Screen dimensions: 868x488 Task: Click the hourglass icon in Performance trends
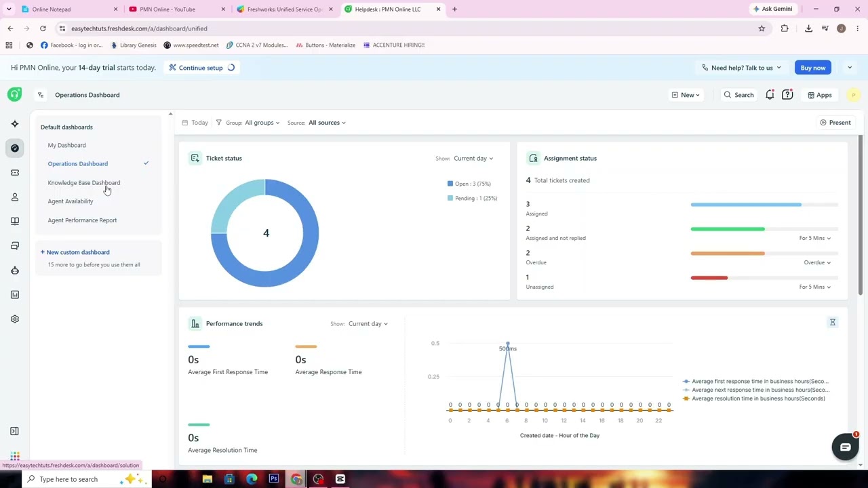833,323
